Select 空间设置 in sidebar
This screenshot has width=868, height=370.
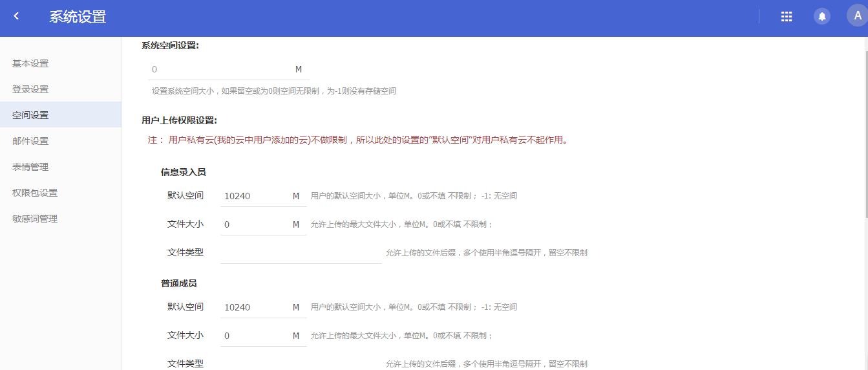(30, 115)
